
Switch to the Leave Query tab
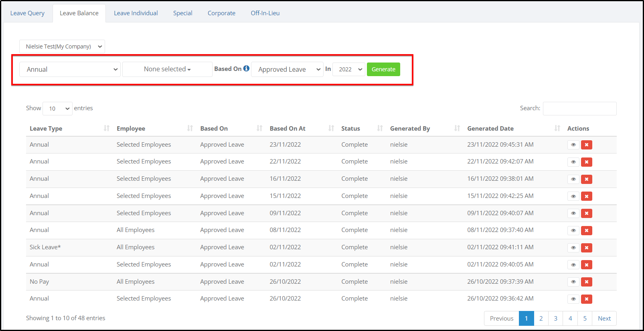(x=27, y=13)
